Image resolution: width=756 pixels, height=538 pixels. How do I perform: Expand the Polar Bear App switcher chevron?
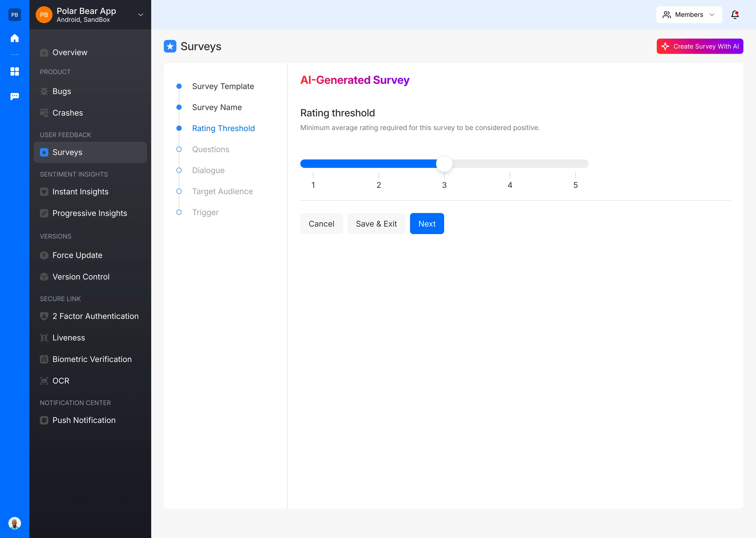click(141, 14)
